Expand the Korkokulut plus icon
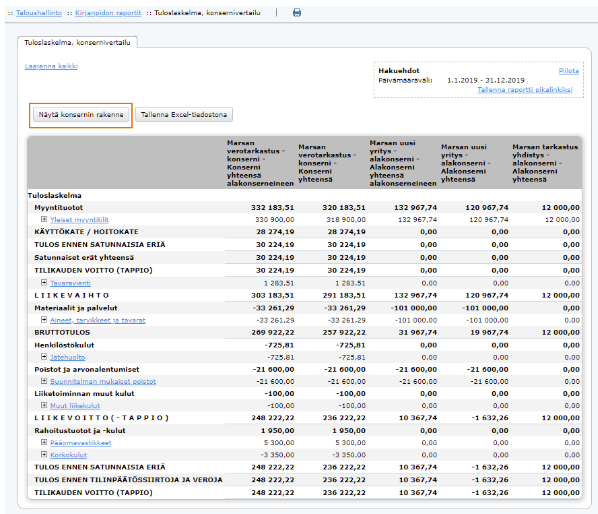 pyautogui.click(x=44, y=455)
